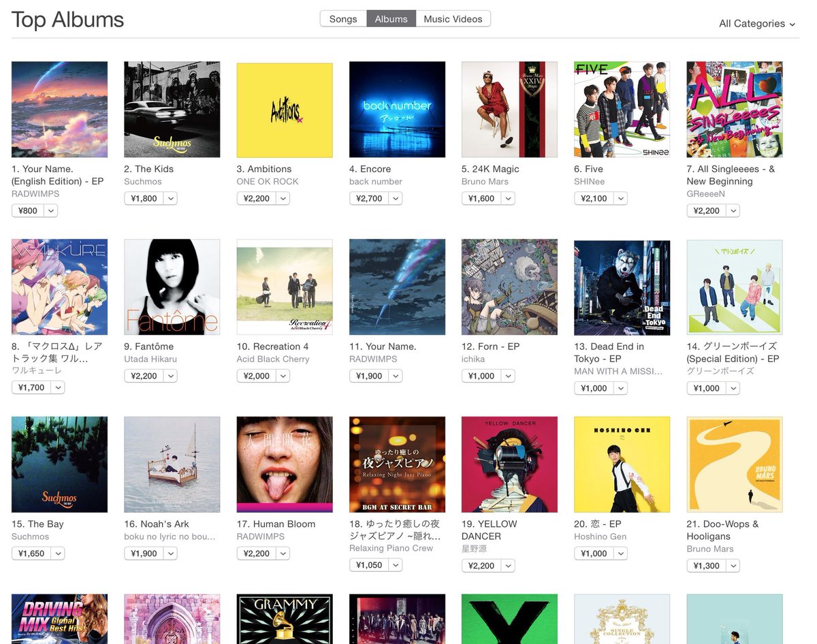Viewport: 817px width, 644px height.
Task: Expand options arrow beside All Singleeees price
Action: (x=733, y=211)
